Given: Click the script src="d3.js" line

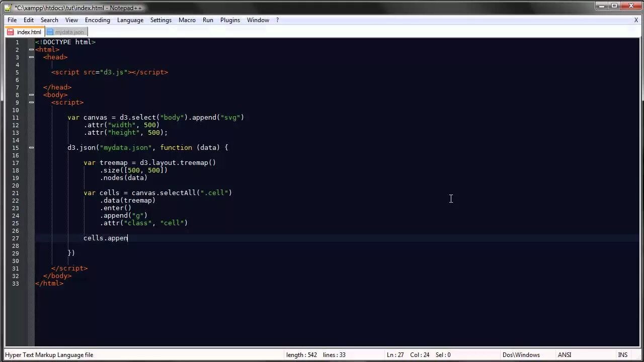Looking at the screenshot, I should pos(110,72).
